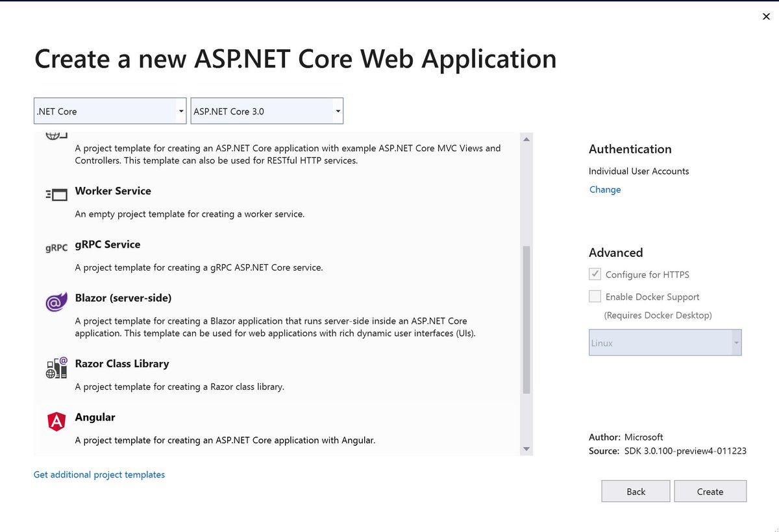This screenshot has height=532, width=779.
Task: Click the template list scrollbar thumb
Action: [x=526, y=320]
